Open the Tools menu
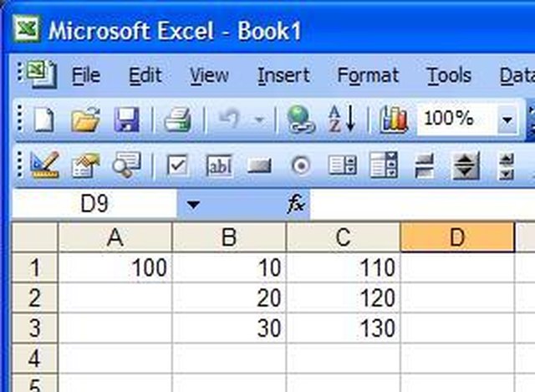 449,76
